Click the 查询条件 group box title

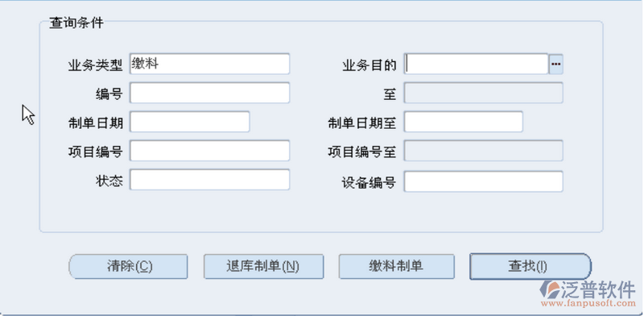[x=76, y=23]
